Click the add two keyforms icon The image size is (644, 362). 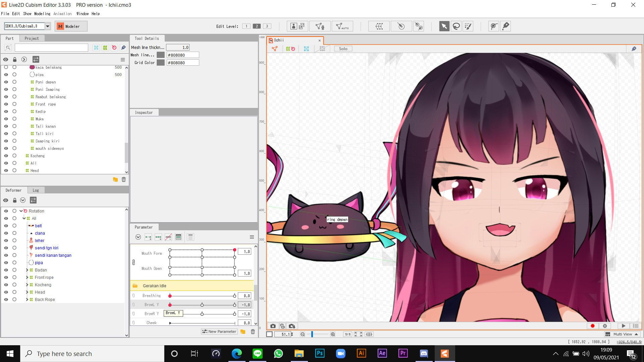point(148,237)
